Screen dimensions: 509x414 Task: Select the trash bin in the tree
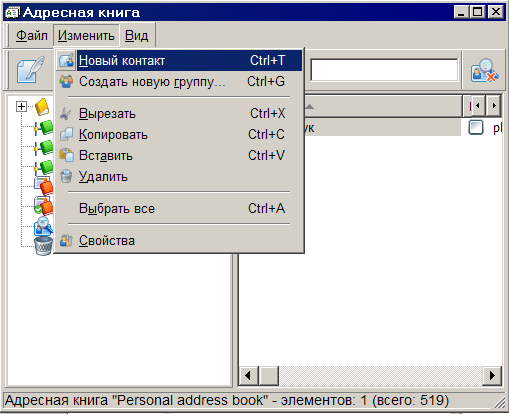click(x=44, y=246)
